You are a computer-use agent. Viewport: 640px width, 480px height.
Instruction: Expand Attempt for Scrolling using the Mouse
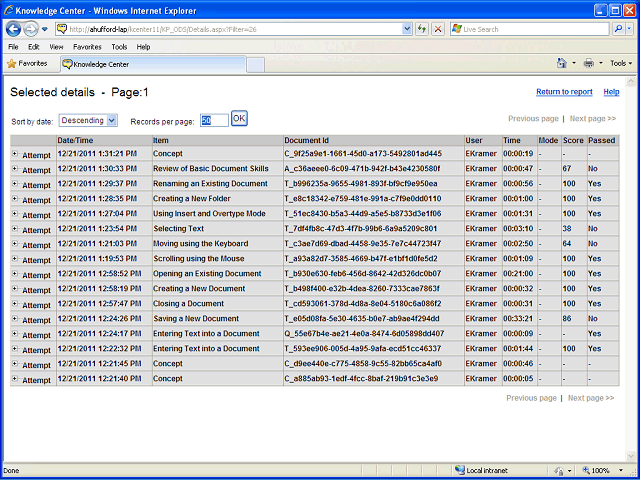click(x=15, y=258)
